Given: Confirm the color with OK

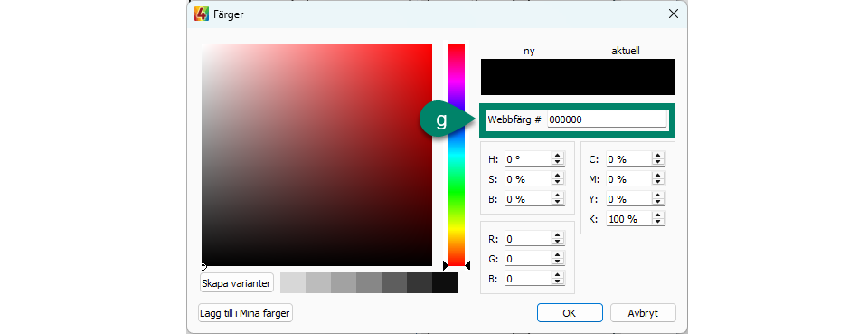Looking at the screenshot, I should pos(570,313).
